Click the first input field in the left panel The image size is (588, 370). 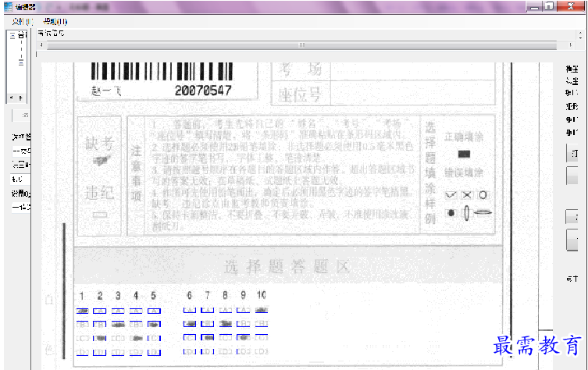click(21, 151)
